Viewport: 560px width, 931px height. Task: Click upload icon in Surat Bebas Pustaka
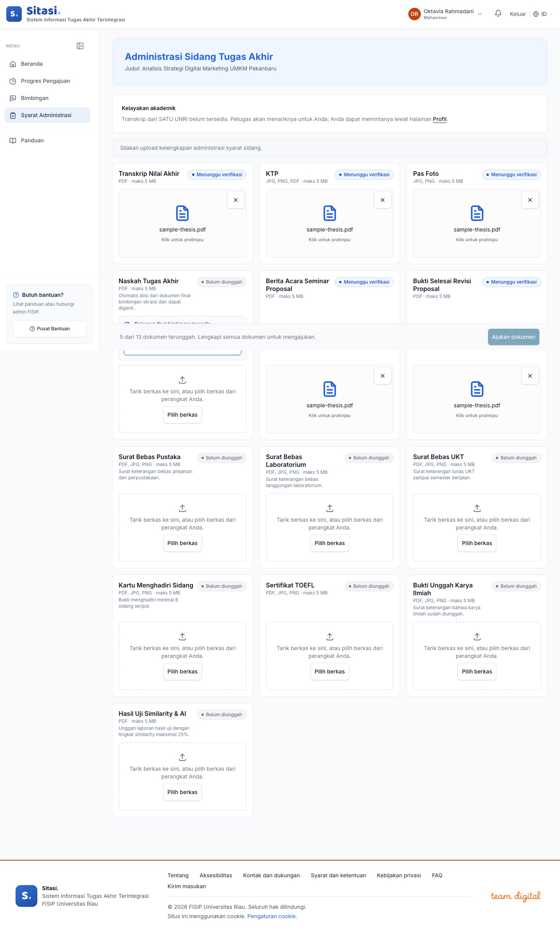(x=182, y=508)
